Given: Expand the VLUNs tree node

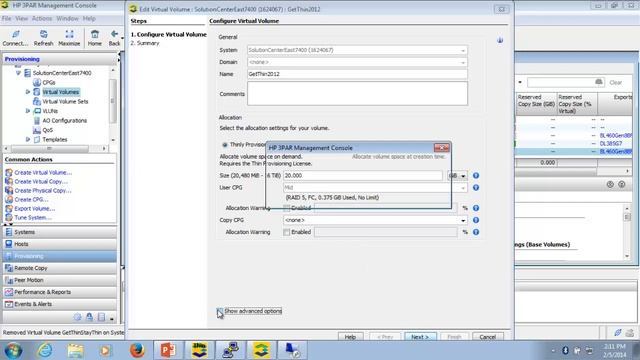Looking at the screenshot, I should [28, 111].
